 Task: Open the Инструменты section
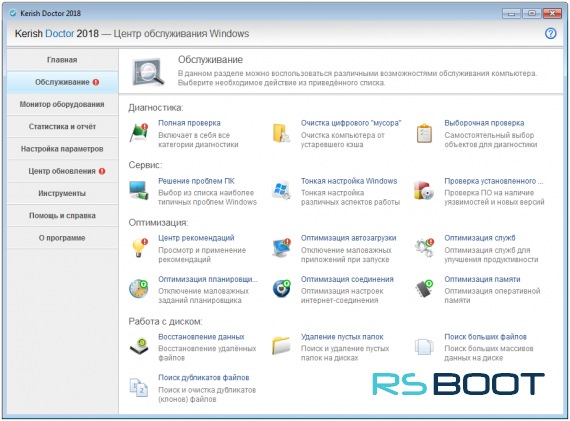62,193
